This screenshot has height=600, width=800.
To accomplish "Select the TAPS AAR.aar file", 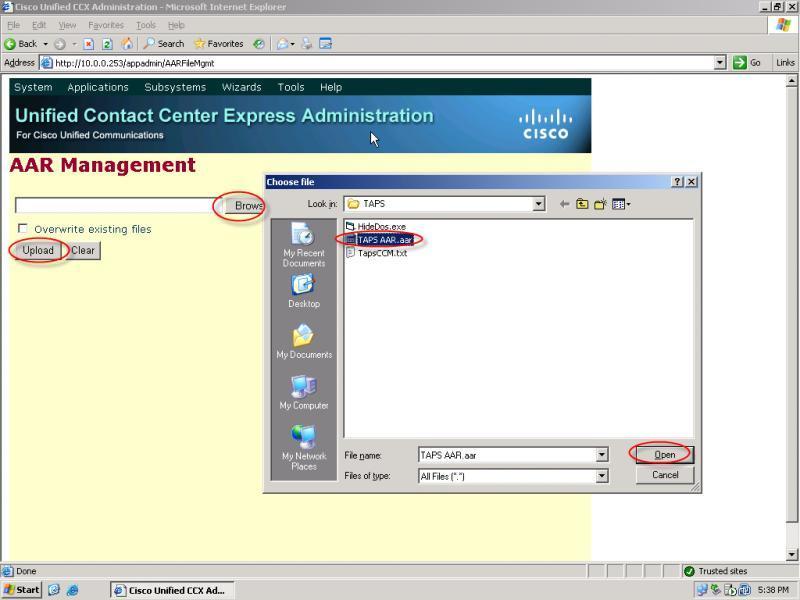I will click(380, 239).
